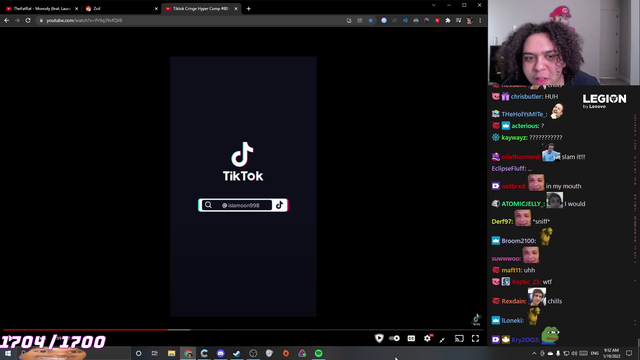Open the Windows notification center
The height and width of the screenshot is (360, 640).
[629, 353]
